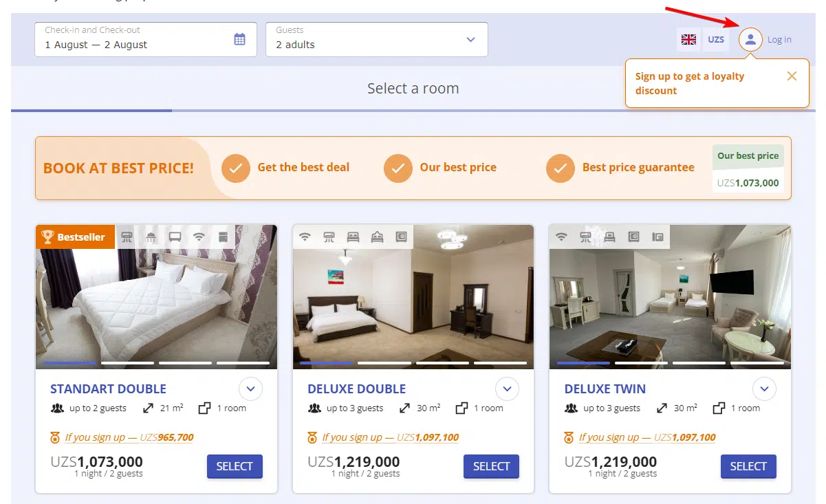
Task: Expand the Deluxe Double room details
Action: [x=507, y=389]
